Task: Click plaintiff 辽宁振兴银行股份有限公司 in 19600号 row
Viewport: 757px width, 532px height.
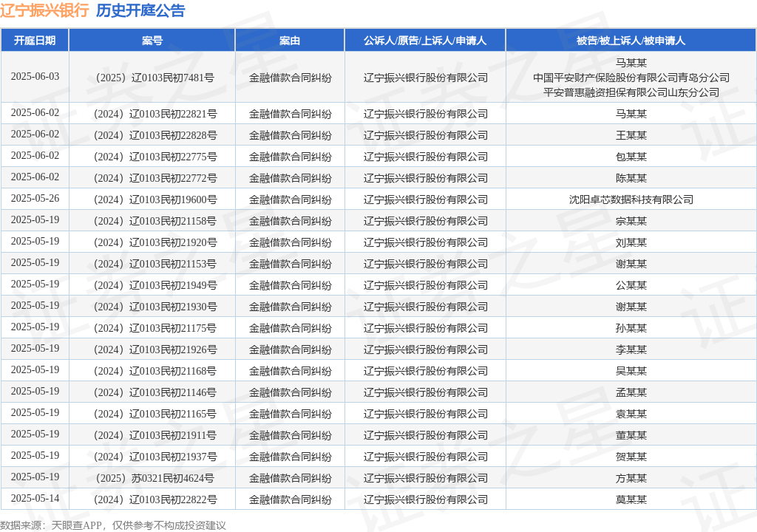Action: point(425,199)
